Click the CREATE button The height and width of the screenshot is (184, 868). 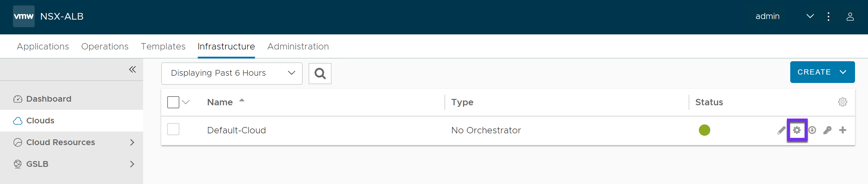pyautogui.click(x=822, y=72)
